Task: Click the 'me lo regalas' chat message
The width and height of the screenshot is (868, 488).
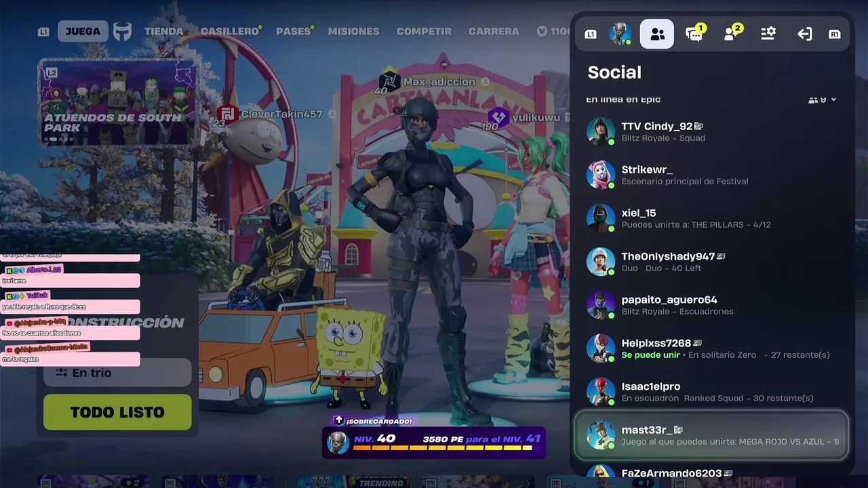Action: click(x=71, y=359)
